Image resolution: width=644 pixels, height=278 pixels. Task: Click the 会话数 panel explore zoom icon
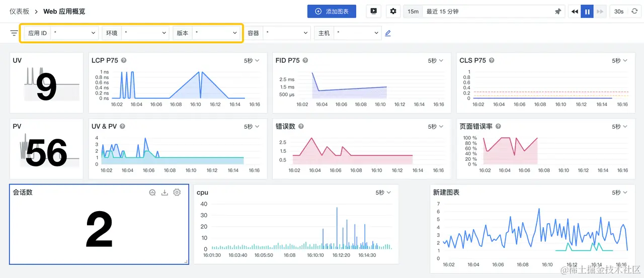point(152,192)
